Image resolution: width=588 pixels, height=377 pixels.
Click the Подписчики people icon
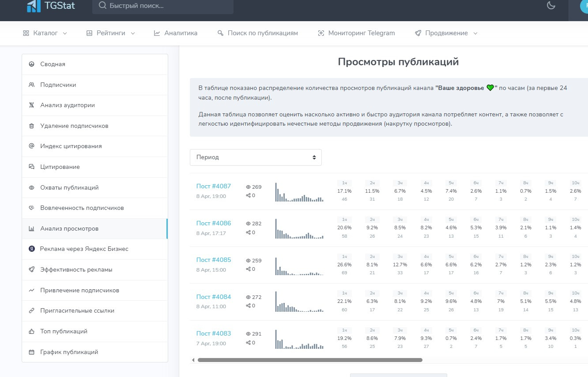click(31, 85)
